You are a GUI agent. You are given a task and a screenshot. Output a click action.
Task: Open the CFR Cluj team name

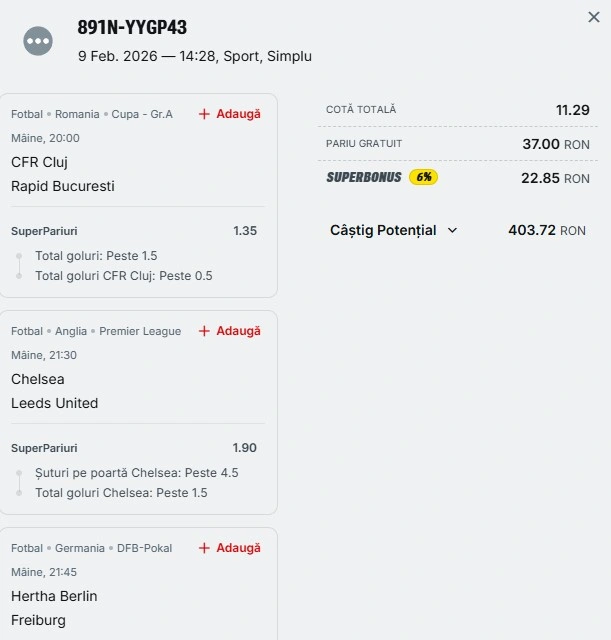pyautogui.click(x=39, y=162)
